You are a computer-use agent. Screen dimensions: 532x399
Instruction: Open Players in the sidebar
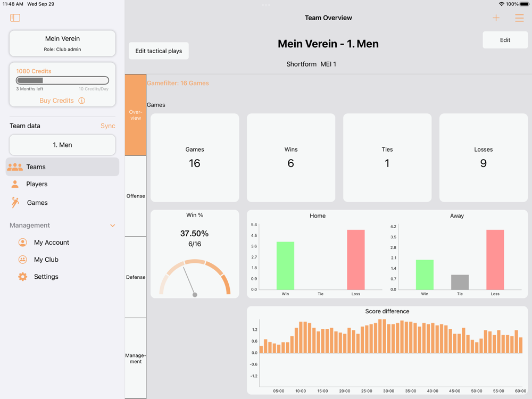[62, 184]
